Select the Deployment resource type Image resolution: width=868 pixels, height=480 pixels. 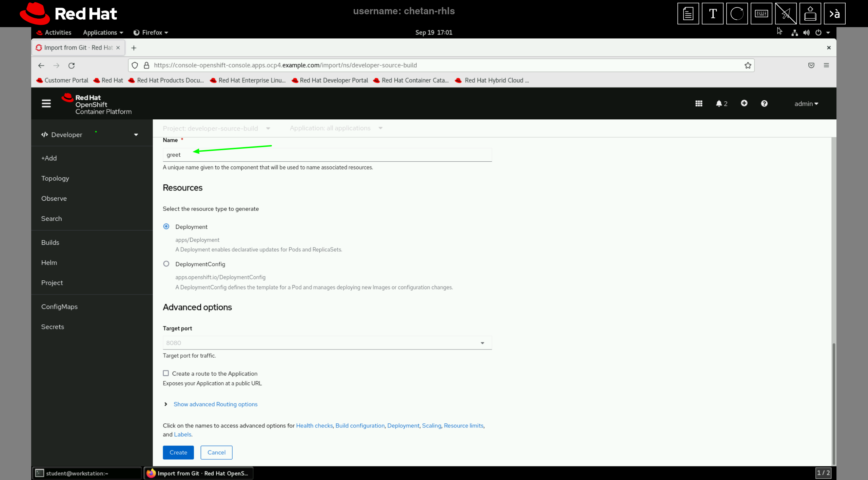point(166,226)
